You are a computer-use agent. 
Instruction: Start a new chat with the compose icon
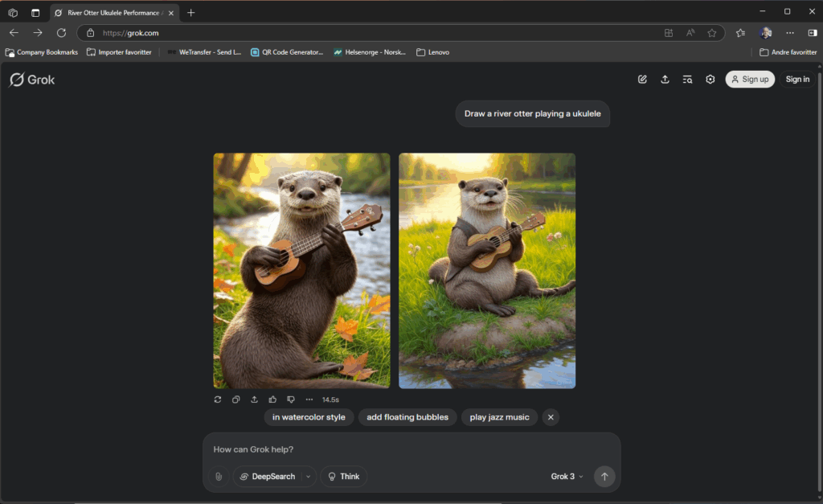[x=642, y=80]
